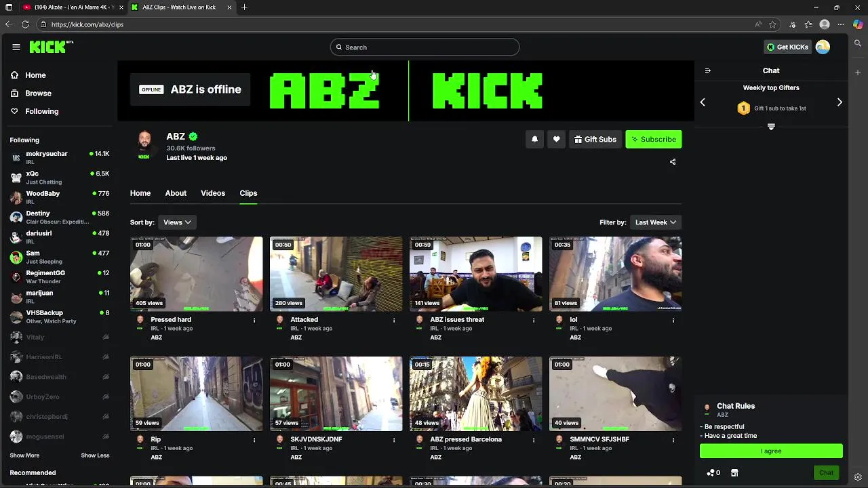Viewport: 868px width, 488px height.
Task: Open Destiny channel in following list
Action: click(60, 217)
